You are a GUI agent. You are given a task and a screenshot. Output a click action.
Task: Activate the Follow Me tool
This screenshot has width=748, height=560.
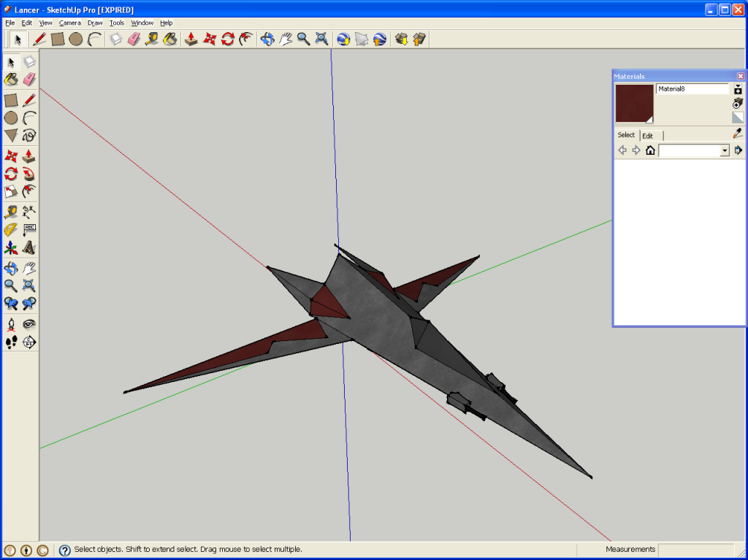(29, 174)
